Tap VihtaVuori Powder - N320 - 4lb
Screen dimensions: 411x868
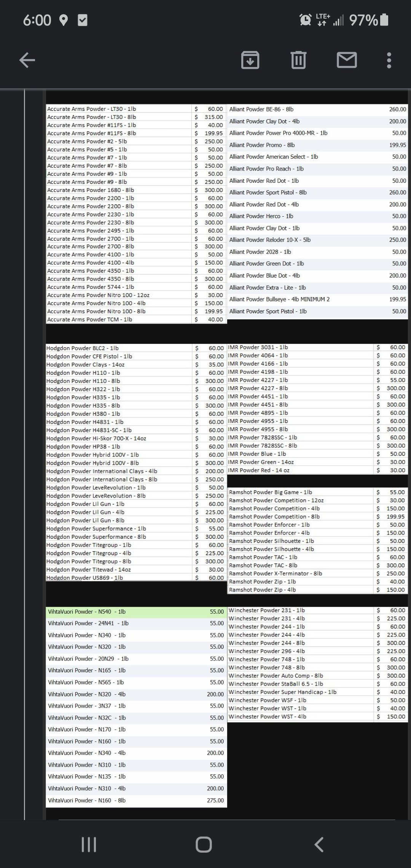pos(87,694)
